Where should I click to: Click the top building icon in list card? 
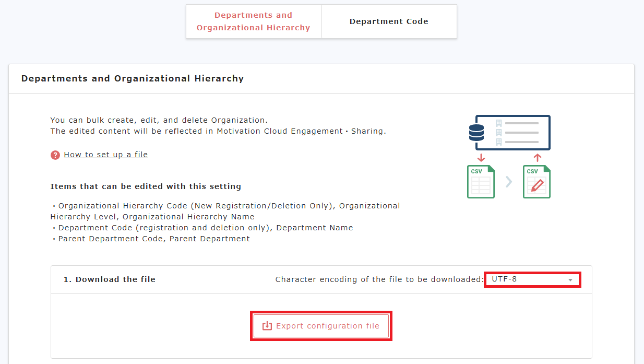coord(498,123)
